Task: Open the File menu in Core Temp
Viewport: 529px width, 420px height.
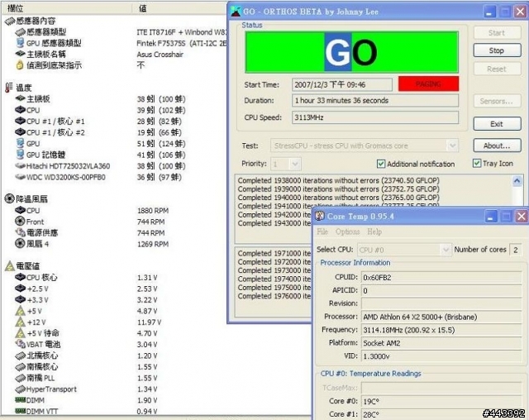Action: [x=322, y=231]
